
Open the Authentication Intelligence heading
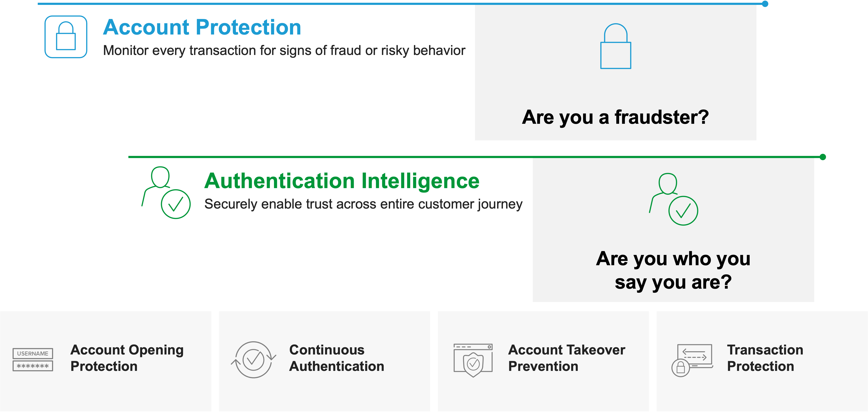click(342, 181)
